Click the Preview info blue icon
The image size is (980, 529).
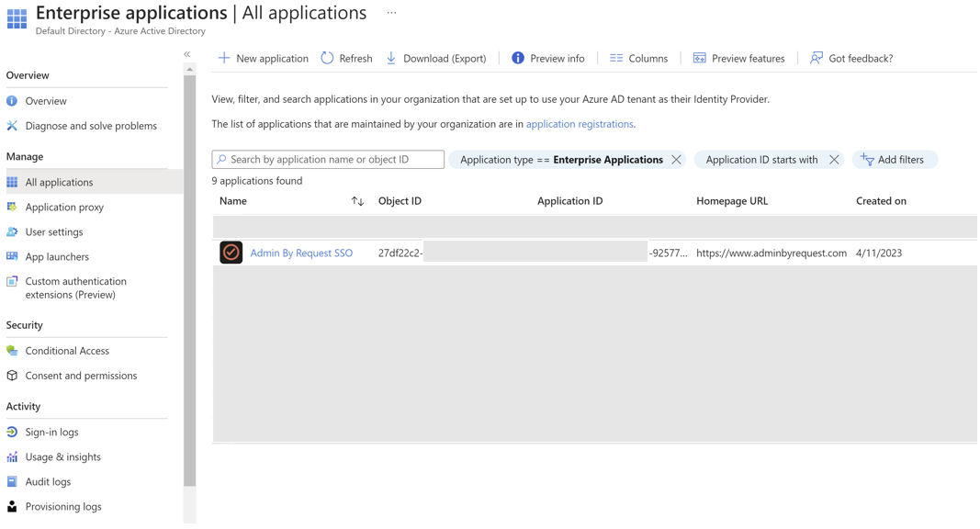point(517,58)
